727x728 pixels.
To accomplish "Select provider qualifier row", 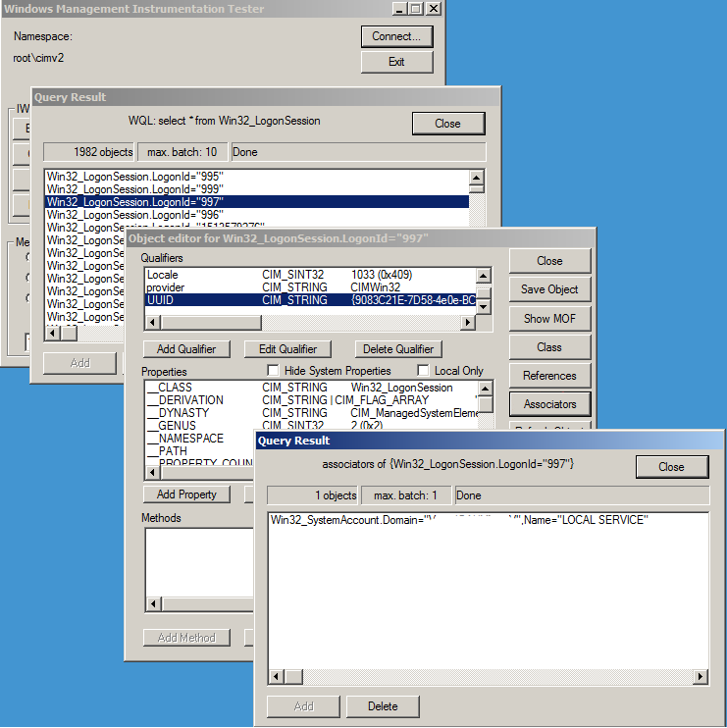I will point(311,287).
